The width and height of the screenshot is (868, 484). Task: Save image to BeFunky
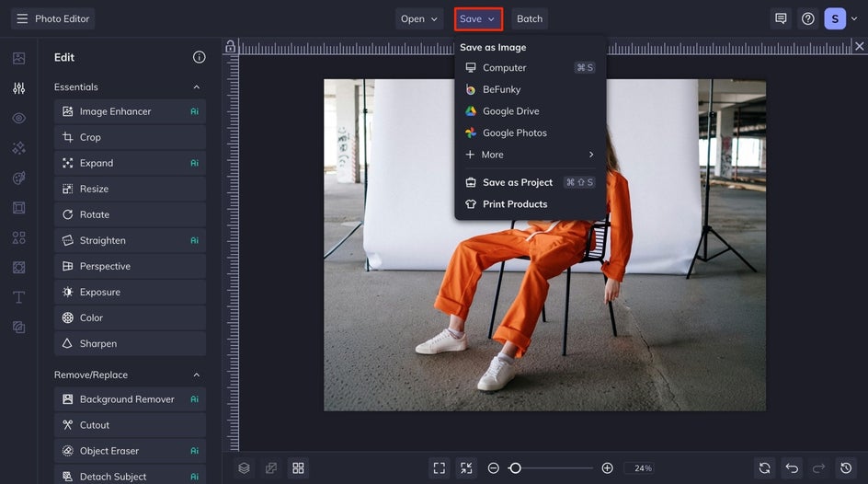(530, 89)
